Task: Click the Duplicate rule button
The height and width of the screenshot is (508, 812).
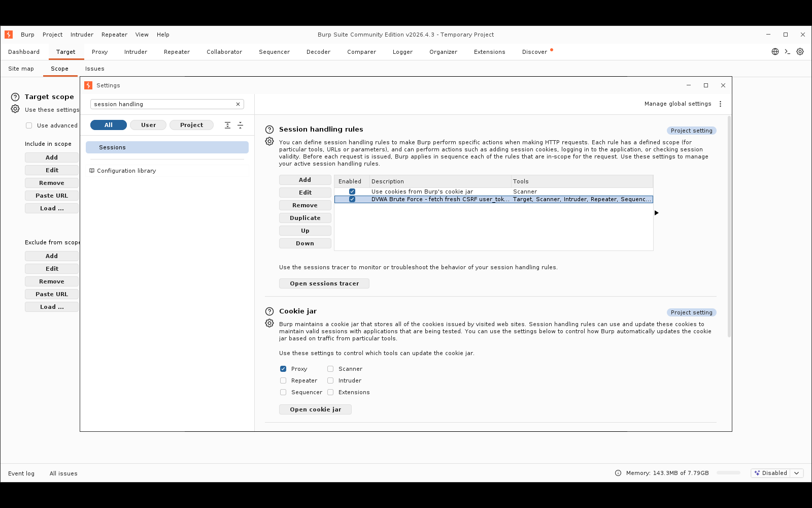Action: [x=305, y=218]
